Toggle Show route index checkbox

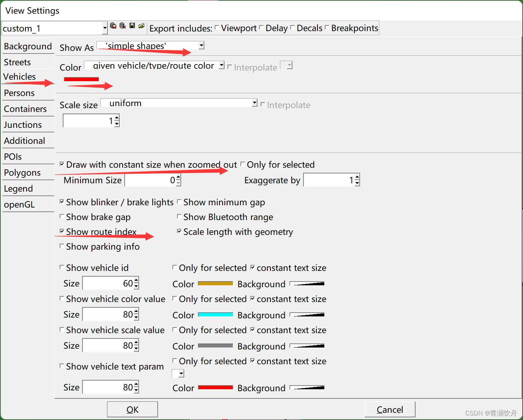[62, 231]
